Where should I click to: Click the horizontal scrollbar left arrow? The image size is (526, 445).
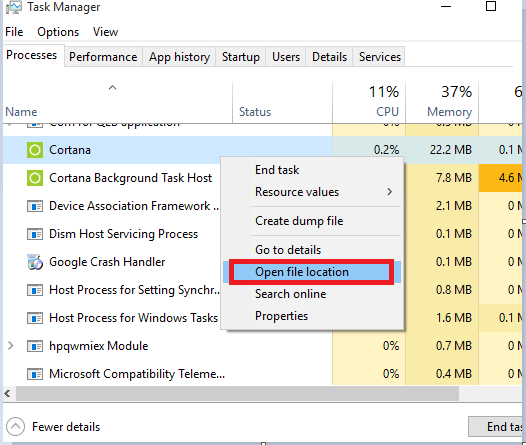8,393
